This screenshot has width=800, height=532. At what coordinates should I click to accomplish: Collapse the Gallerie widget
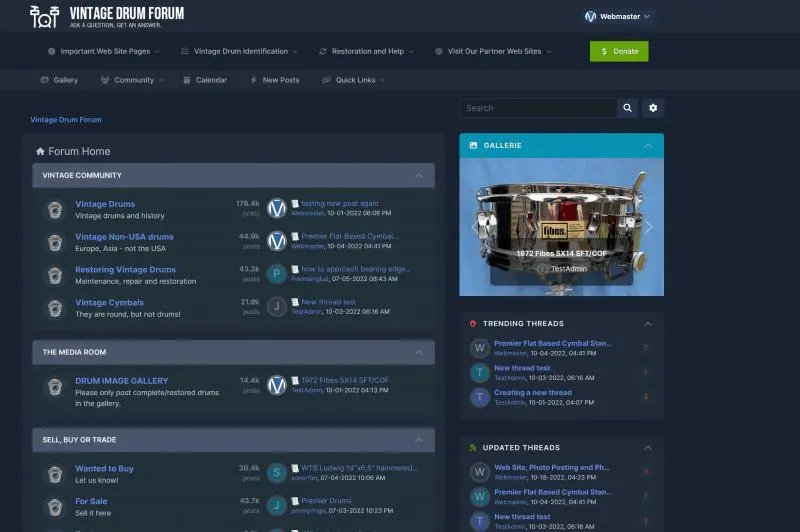tap(648, 146)
